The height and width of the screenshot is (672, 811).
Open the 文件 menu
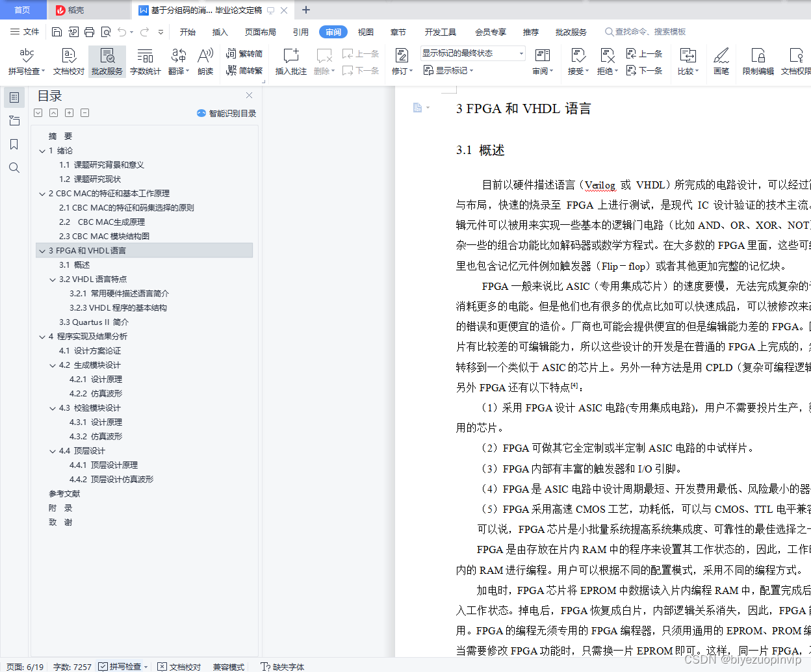pyautogui.click(x=25, y=32)
